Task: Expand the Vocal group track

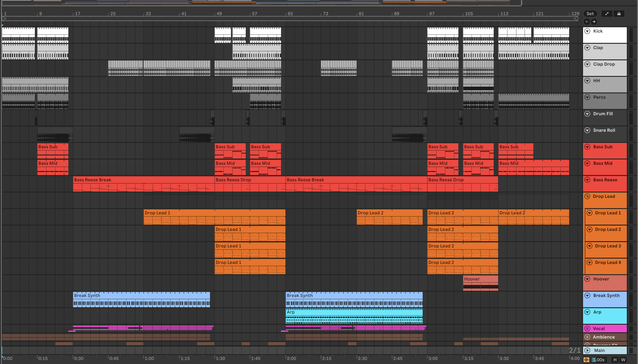Action: 587,328
